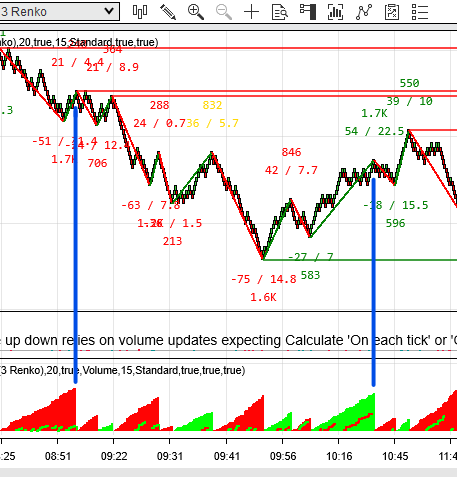
Task: Click the red 42 / 7.7 label
Action: tap(291, 170)
